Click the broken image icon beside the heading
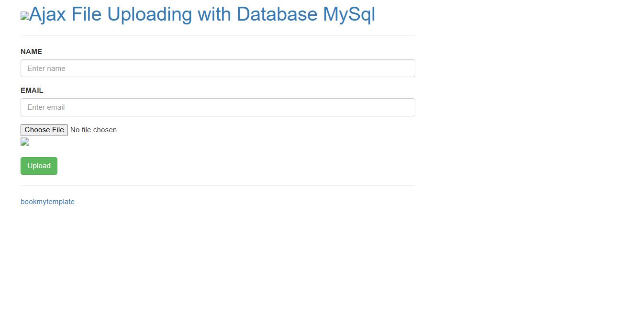 pos(25,16)
